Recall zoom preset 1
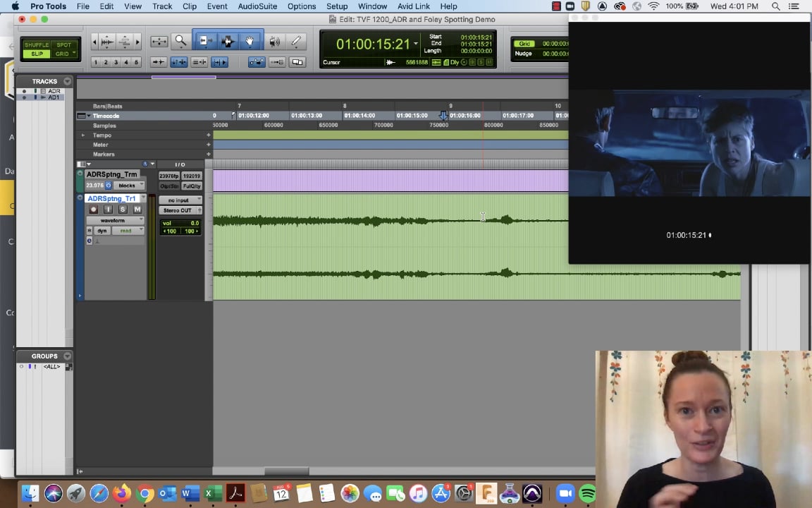Viewport: 812px width, 508px height. pos(96,62)
